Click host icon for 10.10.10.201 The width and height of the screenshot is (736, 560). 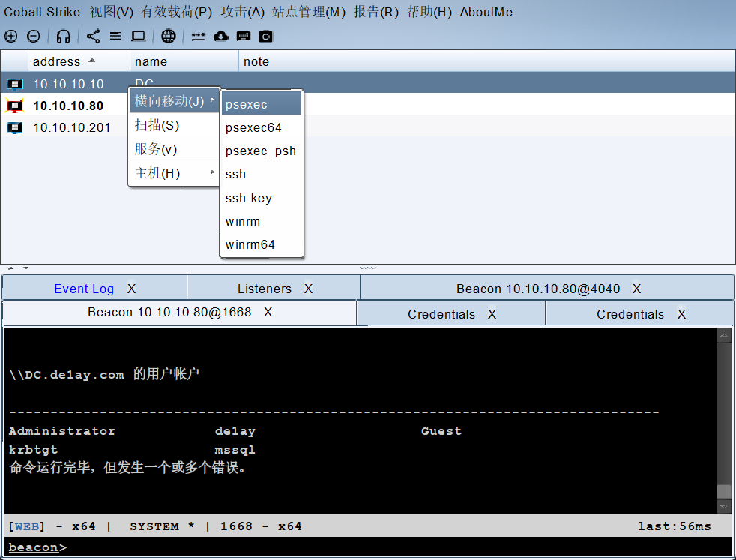pos(14,127)
